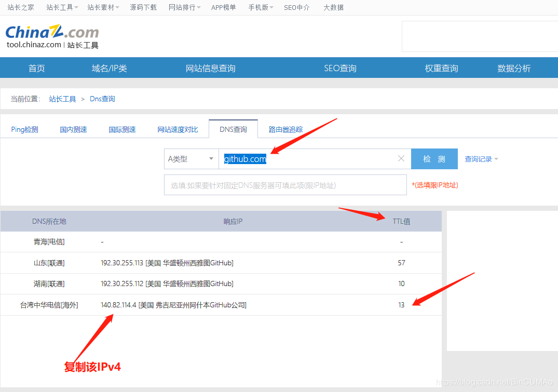The image size is (558, 392).
Task: Open 权重查询 navigation menu
Action: click(x=441, y=68)
